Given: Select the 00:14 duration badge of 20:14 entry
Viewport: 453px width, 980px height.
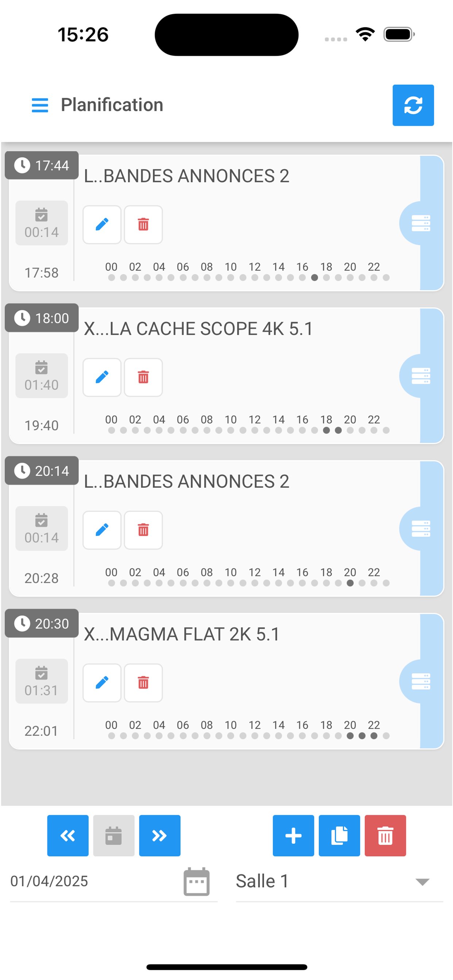Looking at the screenshot, I should tap(42, 528).
